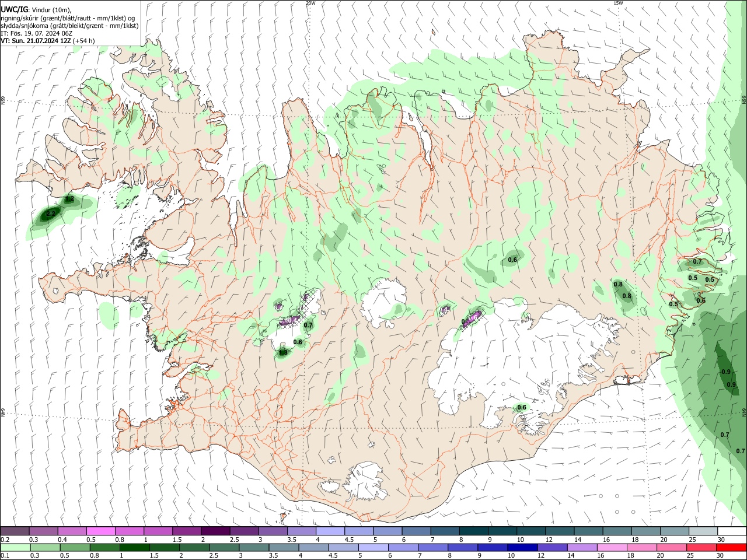The width and height of the screenshot is (747, 560).
Task: Click the '18' label in the snow legend row
Action: [x=634, y=540]
